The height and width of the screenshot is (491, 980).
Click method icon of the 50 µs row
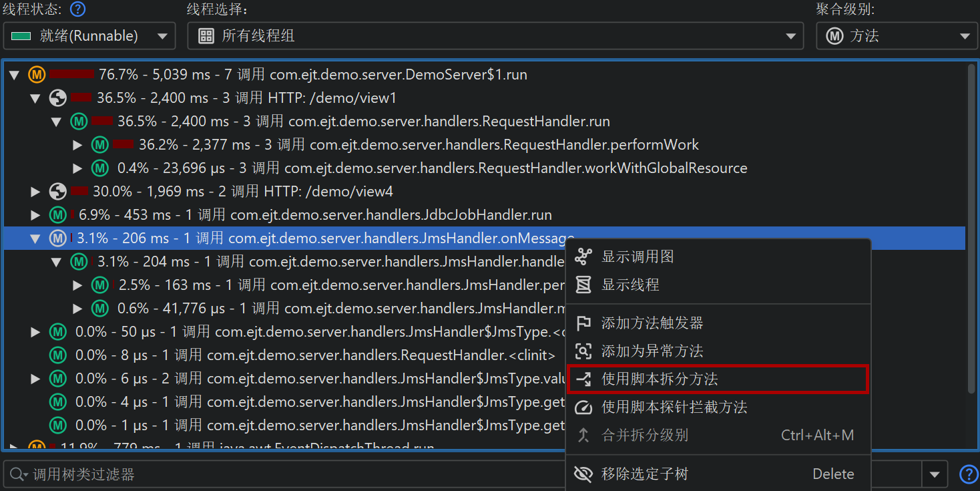tap(58, 332)
